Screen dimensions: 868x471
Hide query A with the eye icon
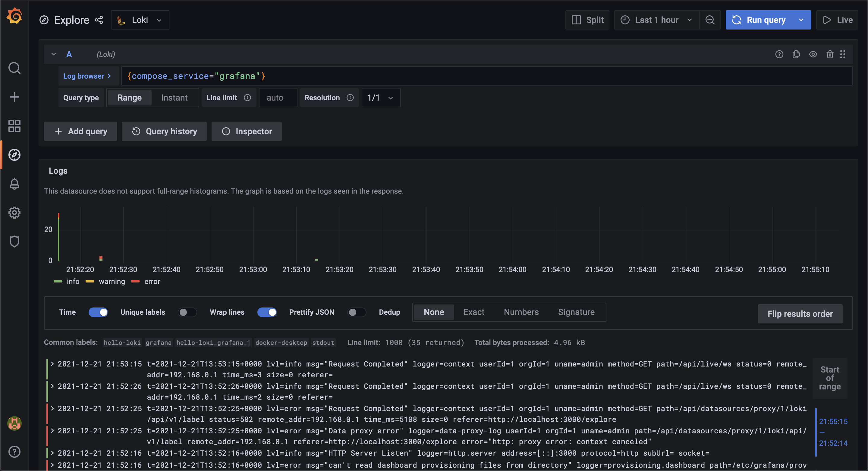[813, 54]
